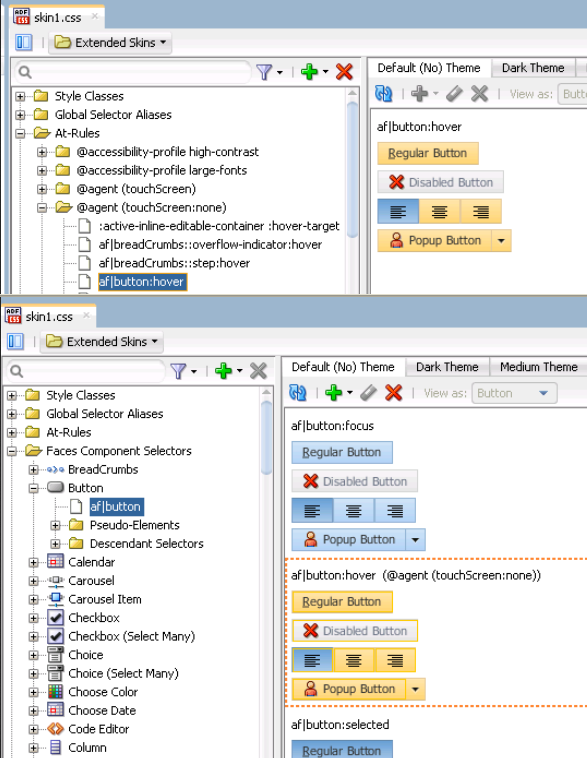Image resolution: width=587 pixels, height=758 pixels.
Task: Click gray X icon in upper preview toolbar
Action: 479,93
